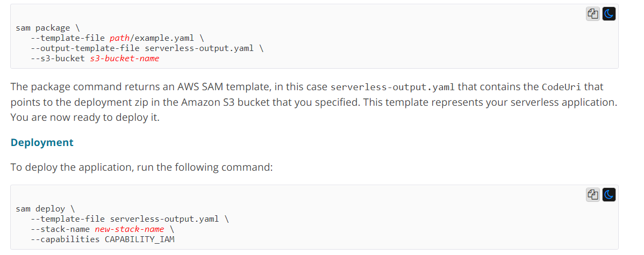Screen dimensions: 644x255
Task: Copy the sam package code block
Action: tap(593, 14)
